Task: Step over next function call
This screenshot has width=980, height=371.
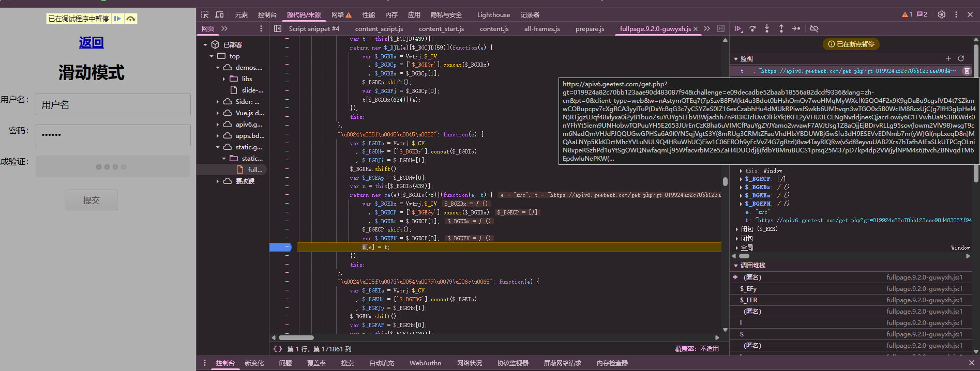Action: [752, 28]
